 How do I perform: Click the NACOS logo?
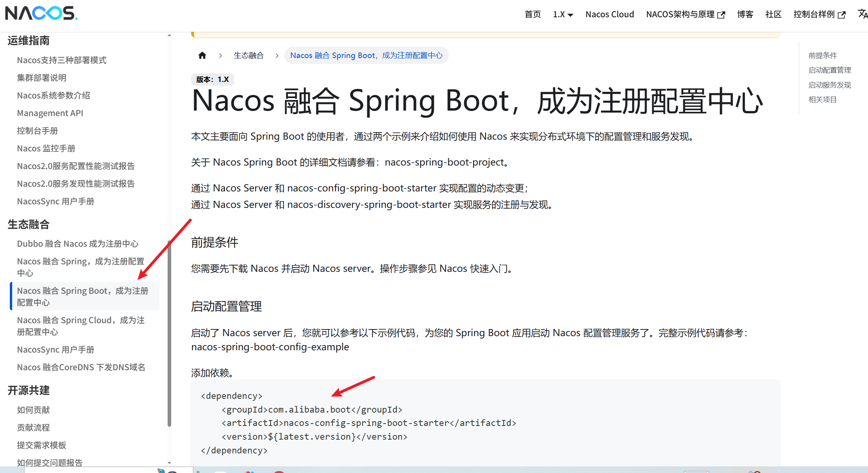pyautogui.click(x=41, y=13)
